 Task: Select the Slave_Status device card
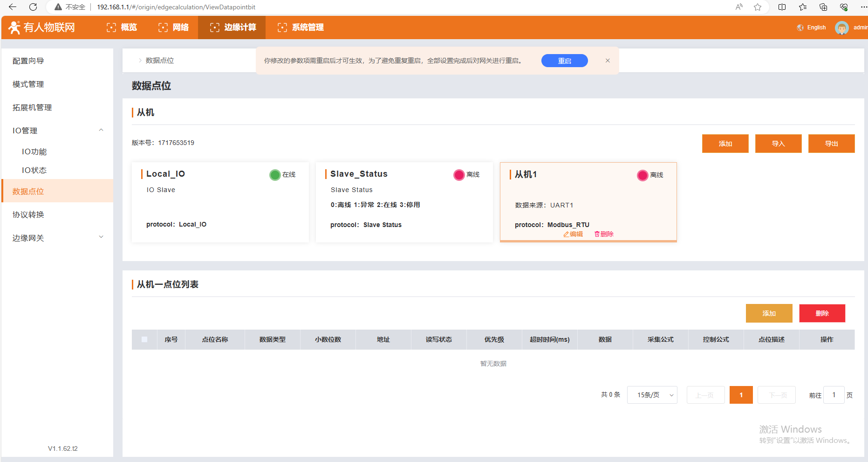tap(404, 202)
